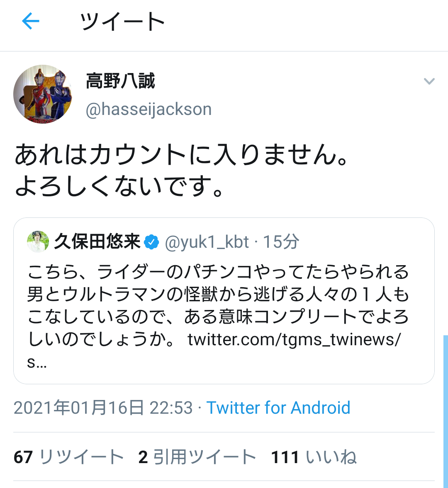Tap the display name 高野八誠
This screenshot has height=488, width=448.
120,81
